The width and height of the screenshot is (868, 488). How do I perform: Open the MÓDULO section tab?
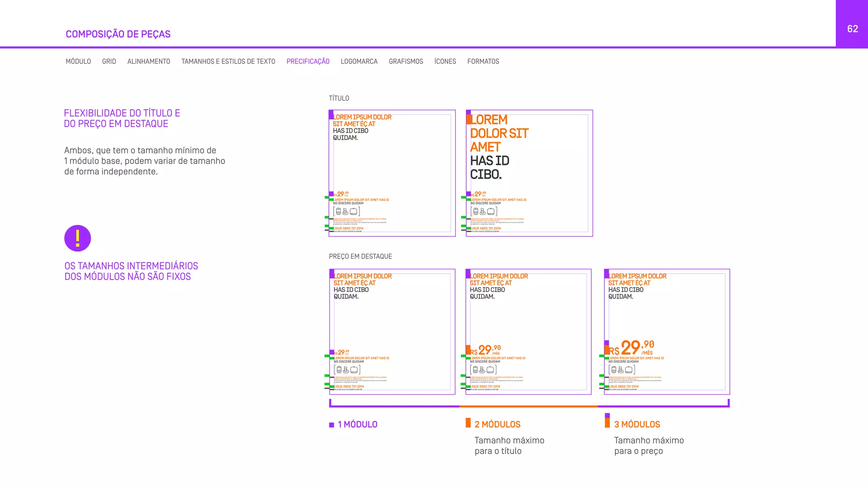78,61
